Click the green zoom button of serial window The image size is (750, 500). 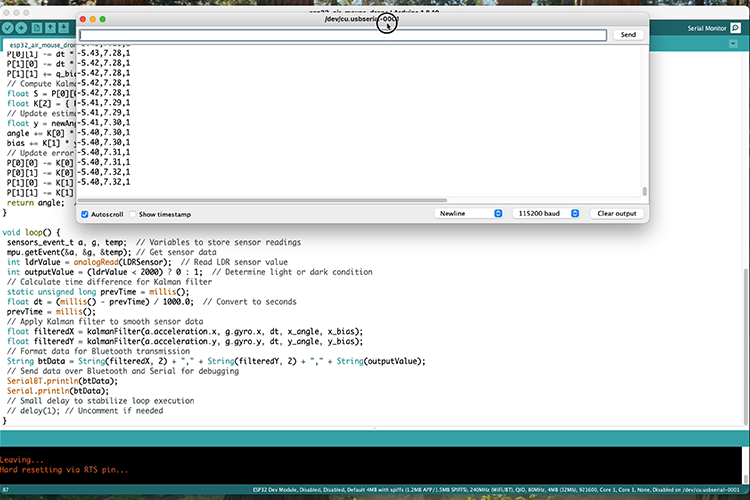[x=101, y=19]
